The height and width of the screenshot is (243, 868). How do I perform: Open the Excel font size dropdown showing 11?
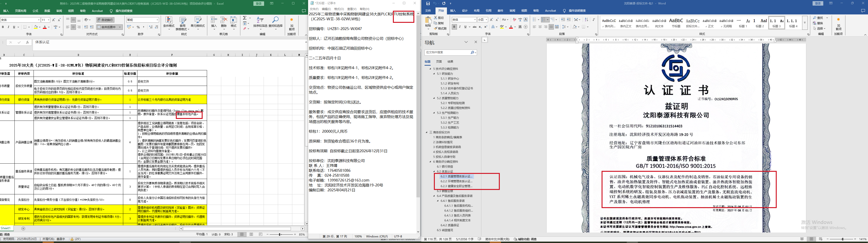pyautogui.click(x=48, y=20)
